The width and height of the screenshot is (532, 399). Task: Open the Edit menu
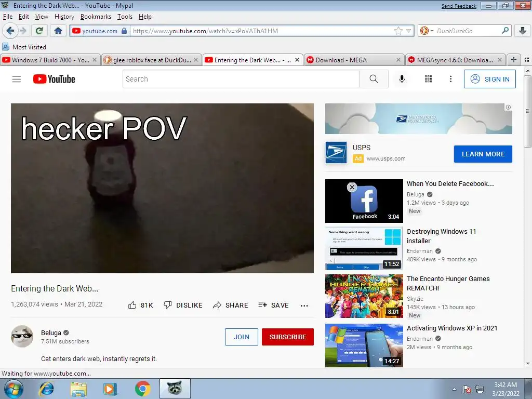24,17
